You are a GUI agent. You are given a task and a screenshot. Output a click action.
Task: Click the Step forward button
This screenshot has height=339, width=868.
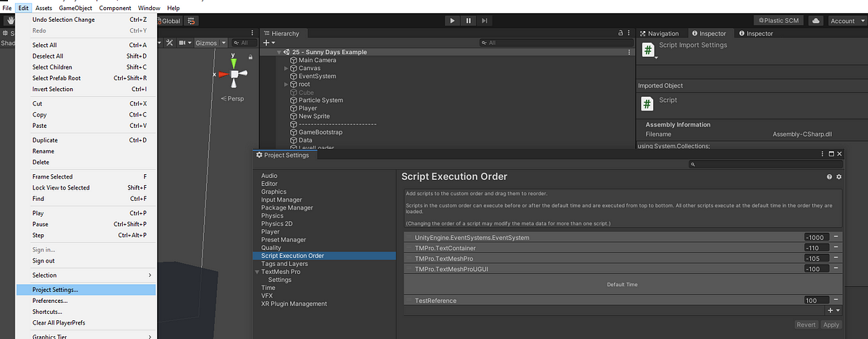click(x=485, y=21)
